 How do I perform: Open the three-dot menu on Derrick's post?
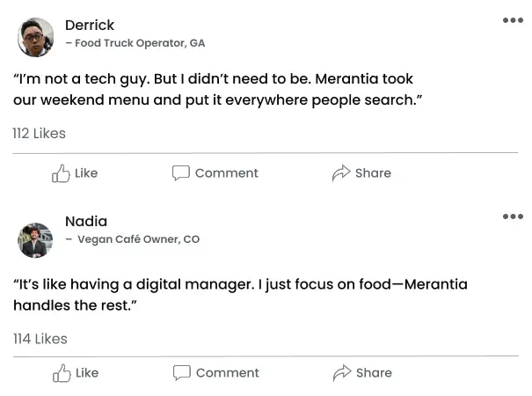pyautogui.click(x=513, y=20)
